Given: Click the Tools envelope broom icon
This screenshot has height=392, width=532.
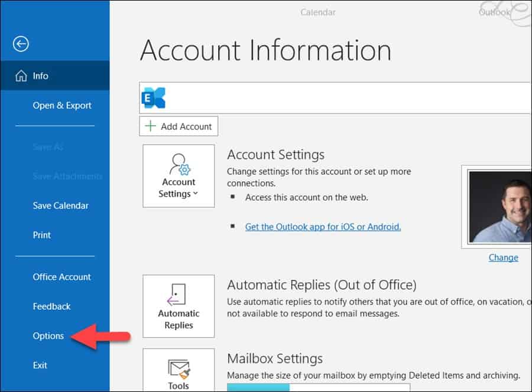Looking at the screenshot, I should (179, 369).
